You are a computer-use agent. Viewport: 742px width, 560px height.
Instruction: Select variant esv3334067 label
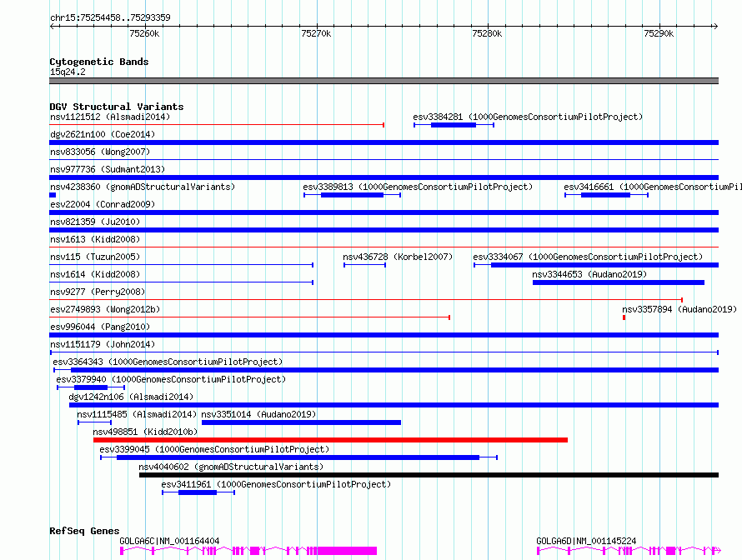[x=588, y=257]
